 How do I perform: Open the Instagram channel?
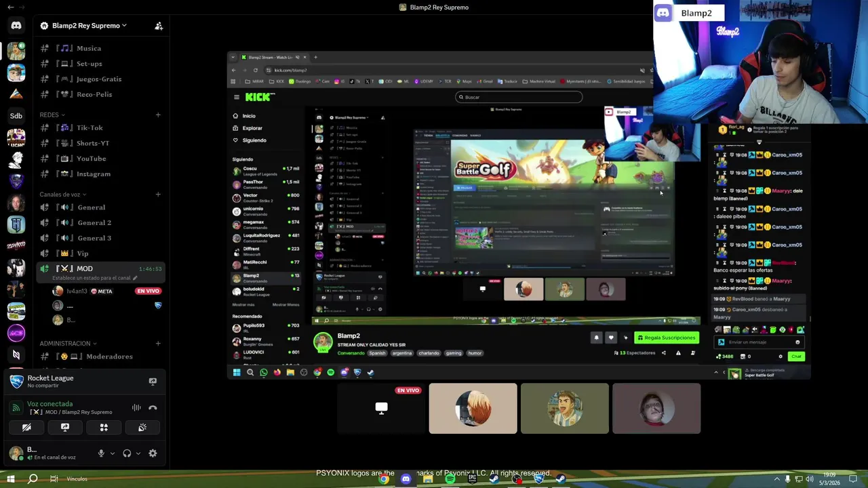click(100, 174)
